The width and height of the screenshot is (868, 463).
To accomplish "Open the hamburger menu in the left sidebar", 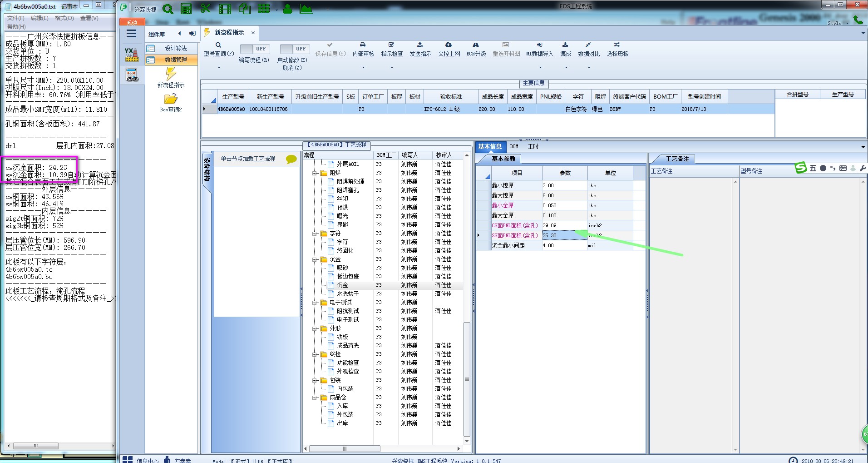I will pyautogui.click(x=131, y=34).
